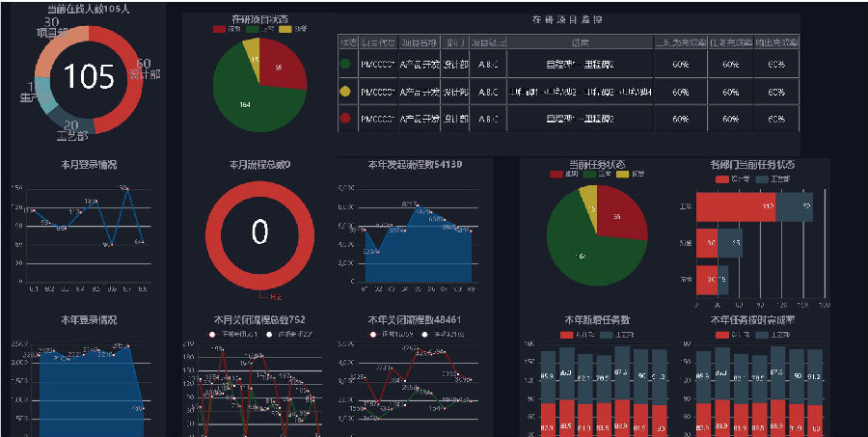Image resolution: width=868 pixels, height=437 pixels.
Task: Click the 本年发起流程数54130 chart title
Action: point(415,165)
